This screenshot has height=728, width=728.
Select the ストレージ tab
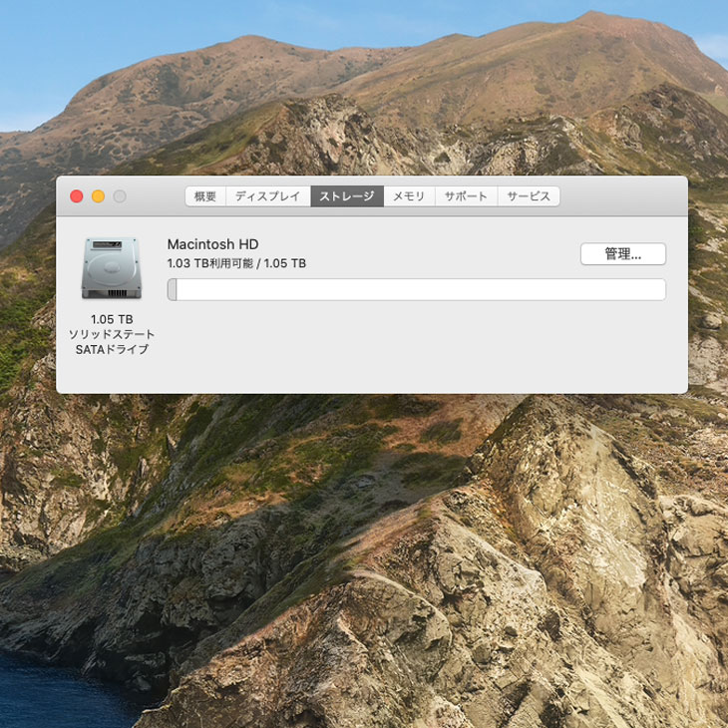(x=347, y=196)
